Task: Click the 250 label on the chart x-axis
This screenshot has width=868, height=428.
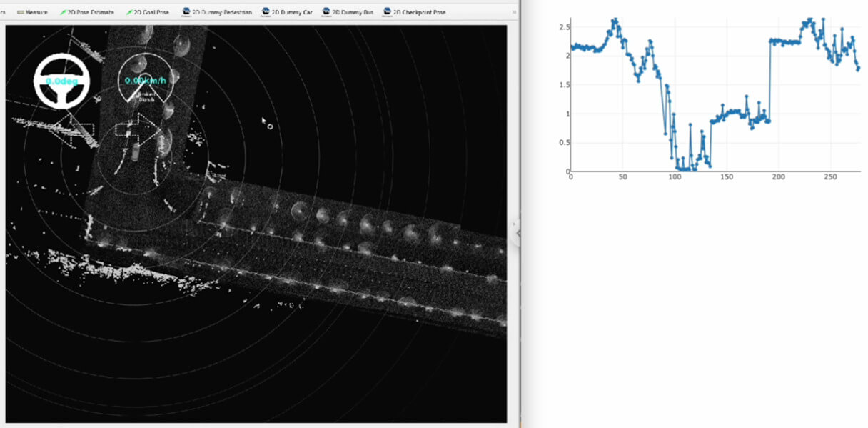Action: 830,177
